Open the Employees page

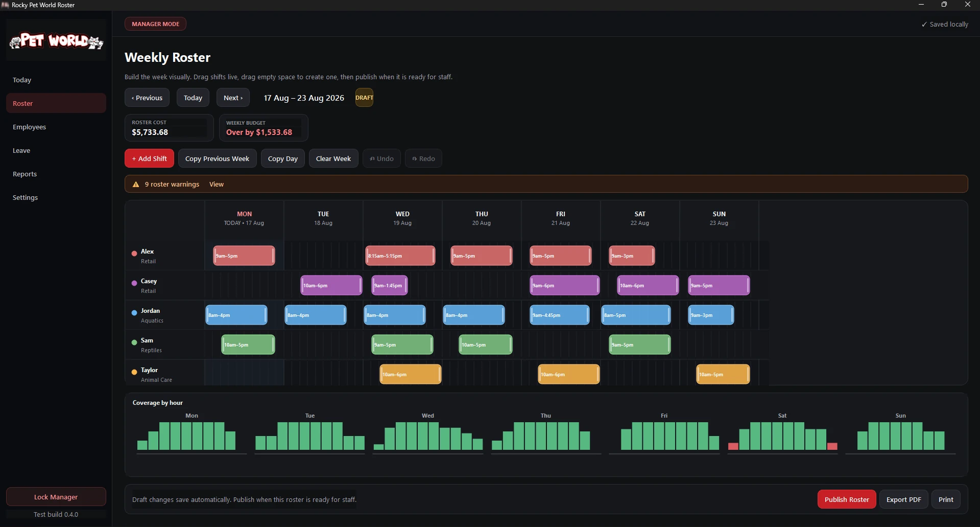pyautogui.click(x=56, y=127)
